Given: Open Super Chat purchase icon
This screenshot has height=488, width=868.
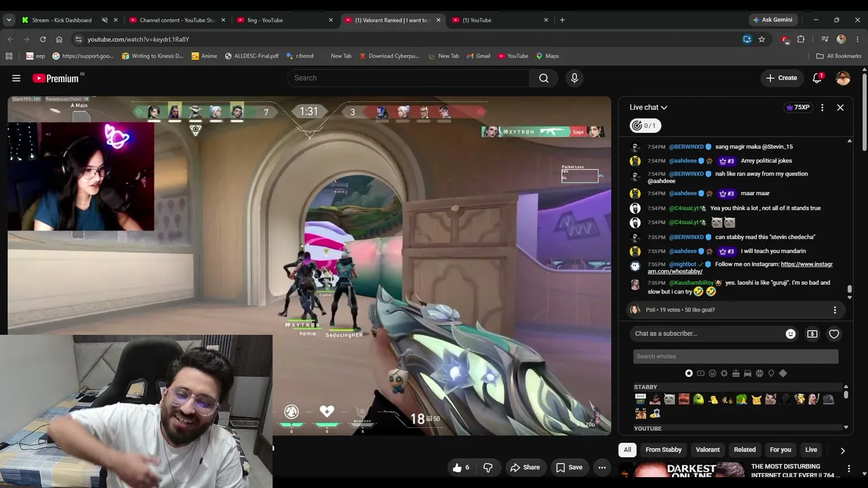Looking at the screenshot, I should 812,333.
